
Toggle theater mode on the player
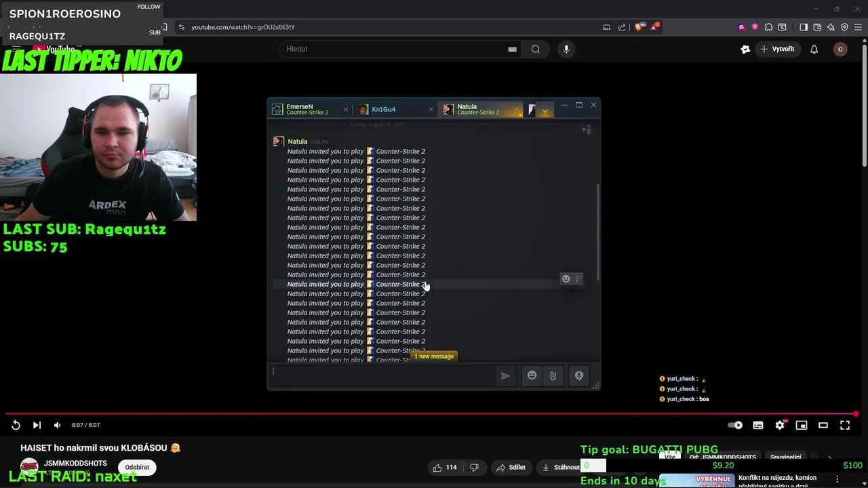[x=823, y=425]
